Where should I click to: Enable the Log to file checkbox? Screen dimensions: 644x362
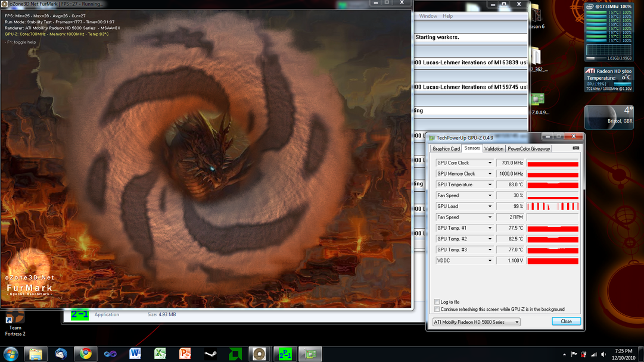tap(437, 302)
